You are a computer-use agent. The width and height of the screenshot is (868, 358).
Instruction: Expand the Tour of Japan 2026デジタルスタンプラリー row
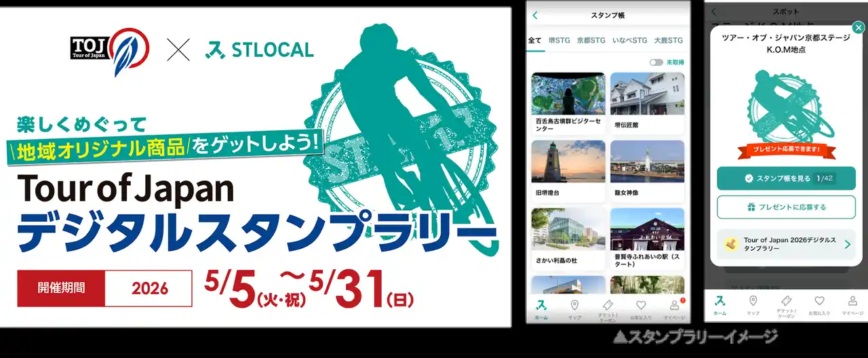[786, 245]
